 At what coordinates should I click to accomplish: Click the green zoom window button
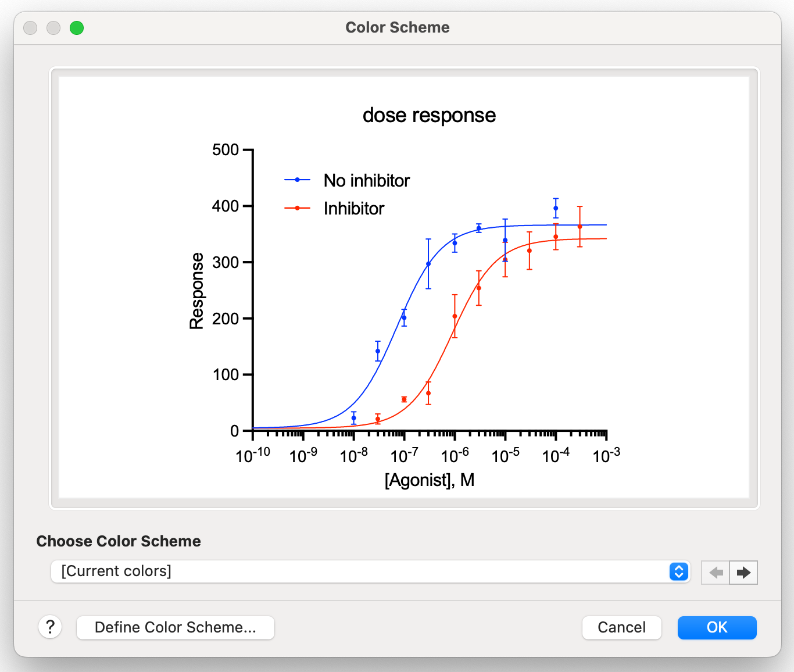(77, 28)
